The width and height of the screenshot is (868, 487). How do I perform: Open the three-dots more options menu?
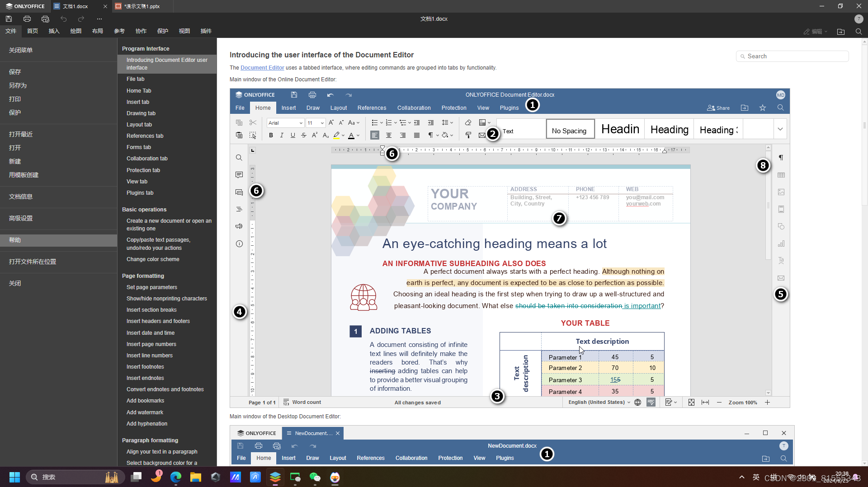coord(99,19)
